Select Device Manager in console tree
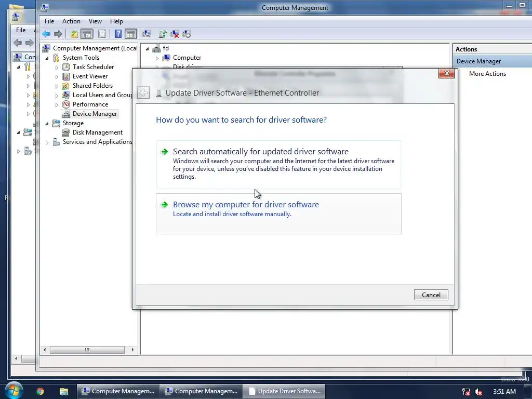532x399 pixels. coord(95,114)
